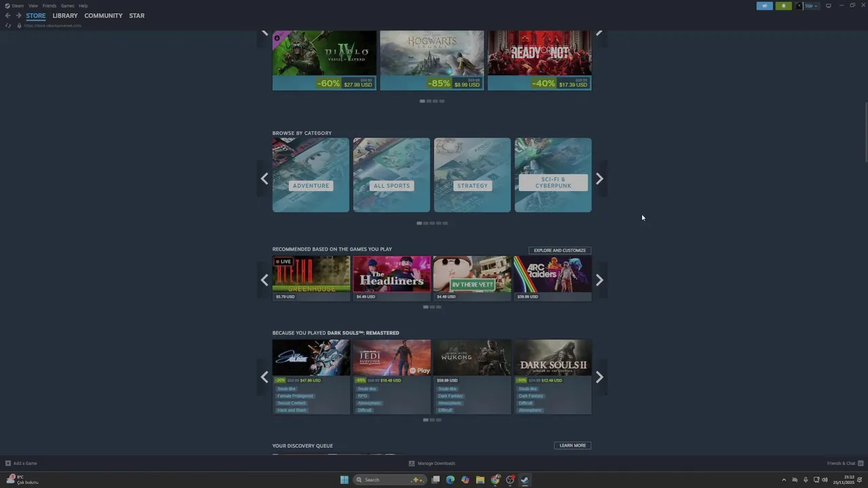Open the Hogwarts Legacy game card
The image size is (868, 488).
pos(432,60)
